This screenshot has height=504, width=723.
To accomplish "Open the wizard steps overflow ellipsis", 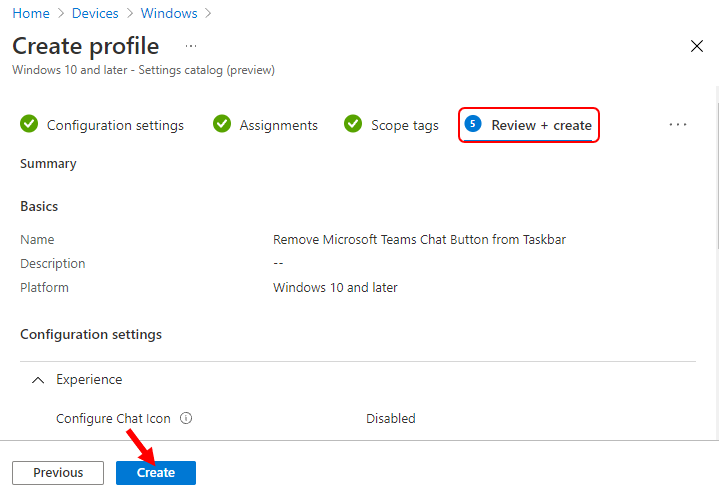I will (678, 125).
